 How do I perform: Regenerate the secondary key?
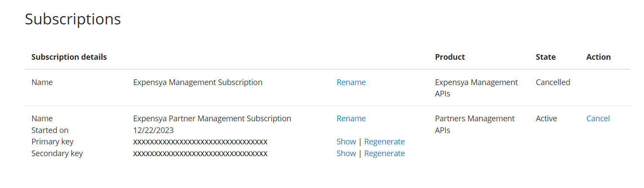pyautogui.click(x=384, y=154)
